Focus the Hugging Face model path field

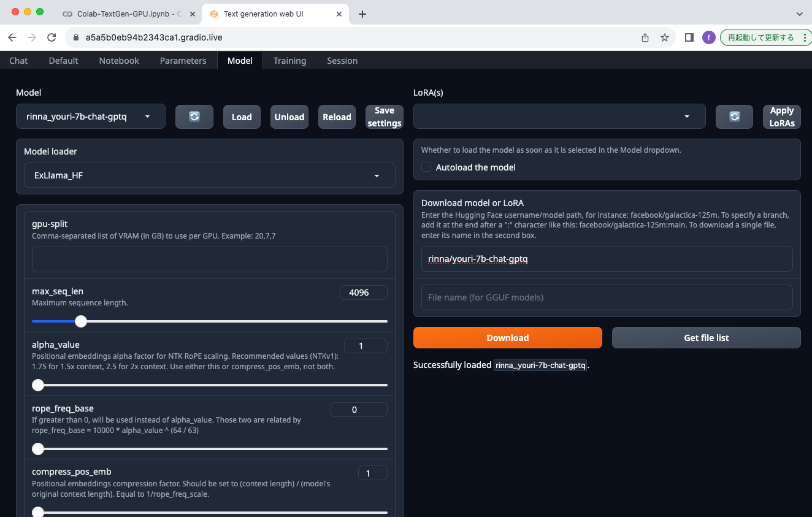coord(607,259)
